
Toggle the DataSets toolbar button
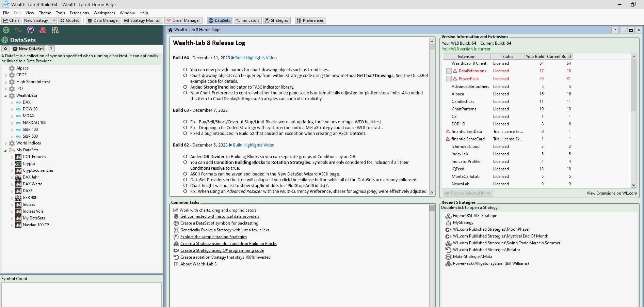pos(220,20)
